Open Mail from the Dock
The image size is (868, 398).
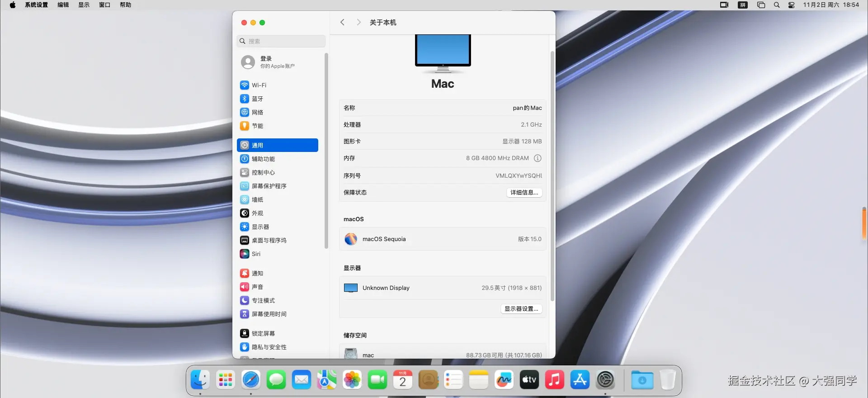[302, 380]
